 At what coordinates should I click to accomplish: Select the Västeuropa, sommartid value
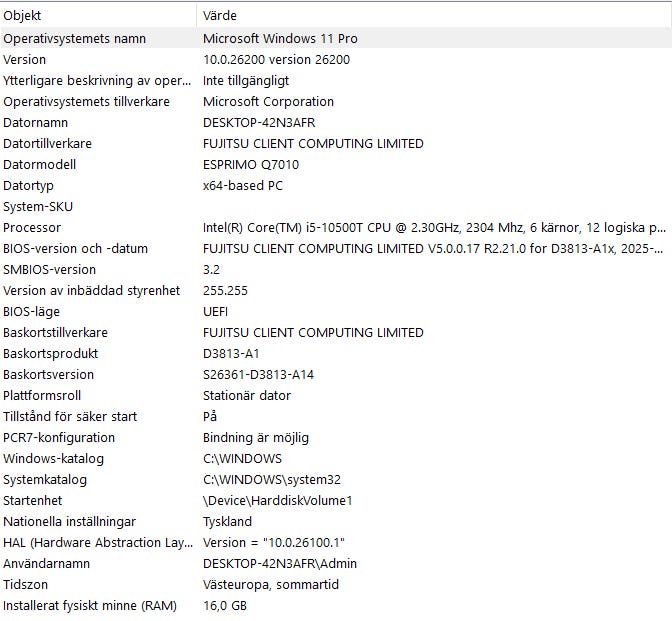click(x=271, y=585)
